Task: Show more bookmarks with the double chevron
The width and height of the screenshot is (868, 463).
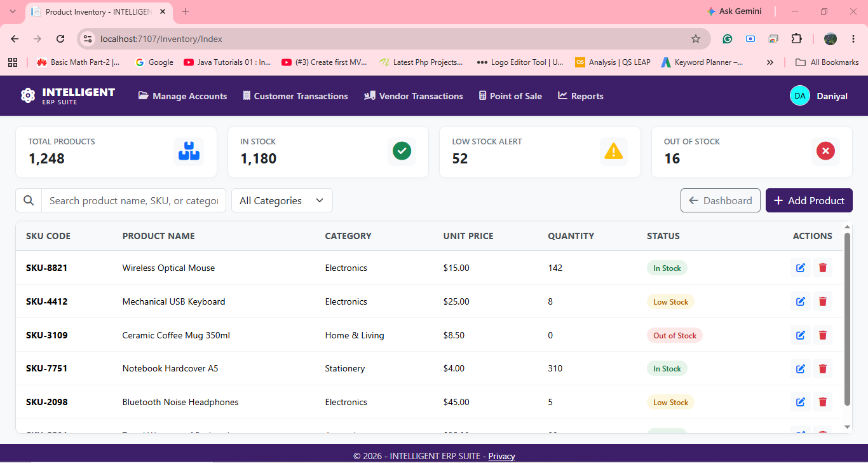Action: point(770,62)
